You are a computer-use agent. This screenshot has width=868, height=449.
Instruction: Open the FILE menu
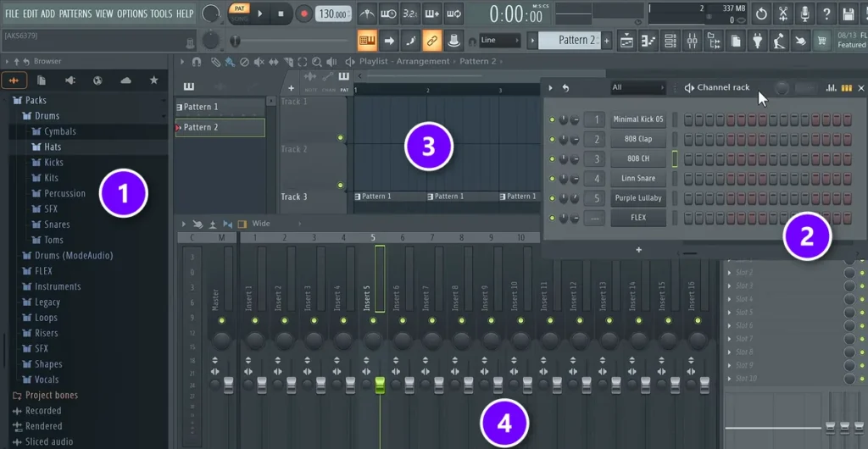click(12, 14)
